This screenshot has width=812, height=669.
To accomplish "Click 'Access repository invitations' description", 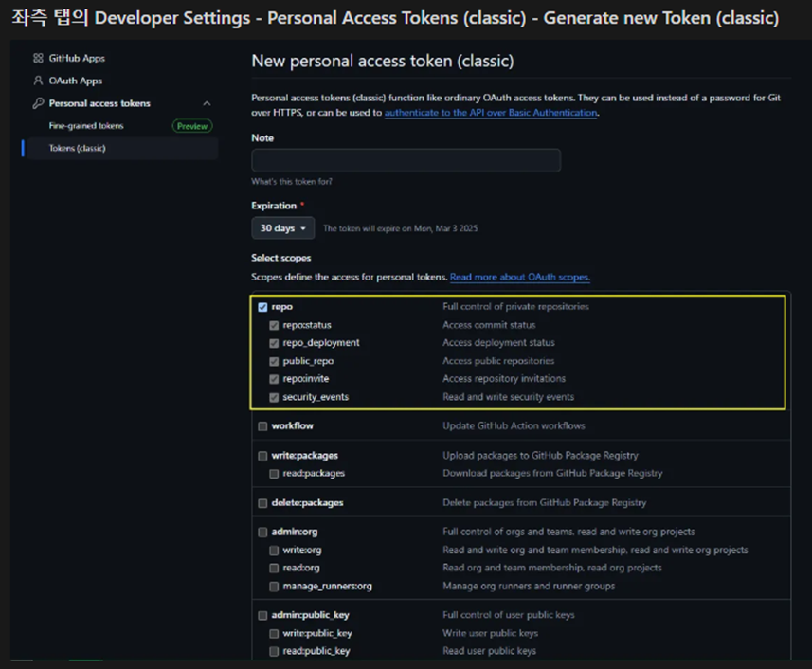I will pos(504,378).
